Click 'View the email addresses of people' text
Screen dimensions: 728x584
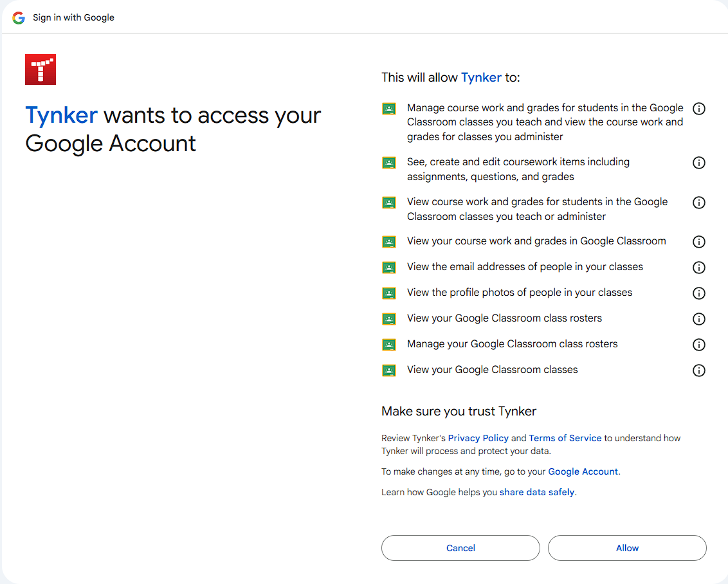(x=525, y=267)
